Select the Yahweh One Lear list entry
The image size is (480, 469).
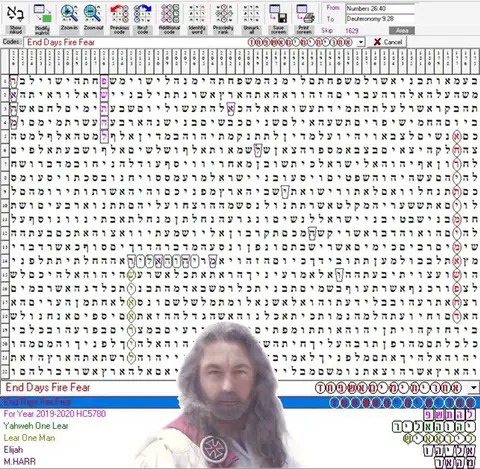click(36, 426)
